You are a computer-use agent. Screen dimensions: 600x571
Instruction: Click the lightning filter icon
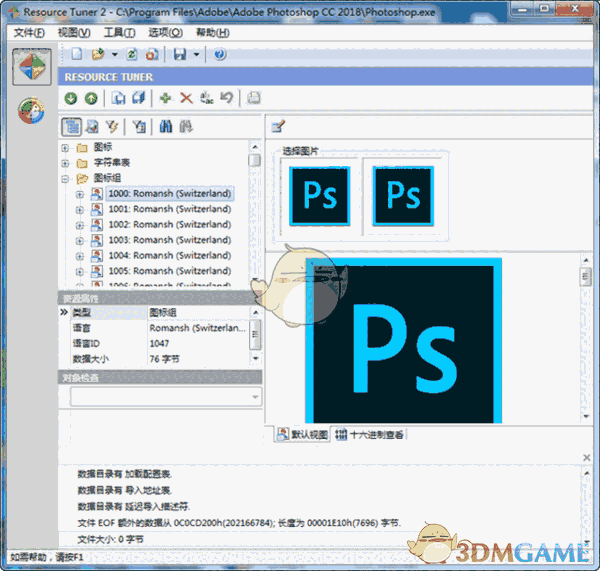(x=112, y=127)
